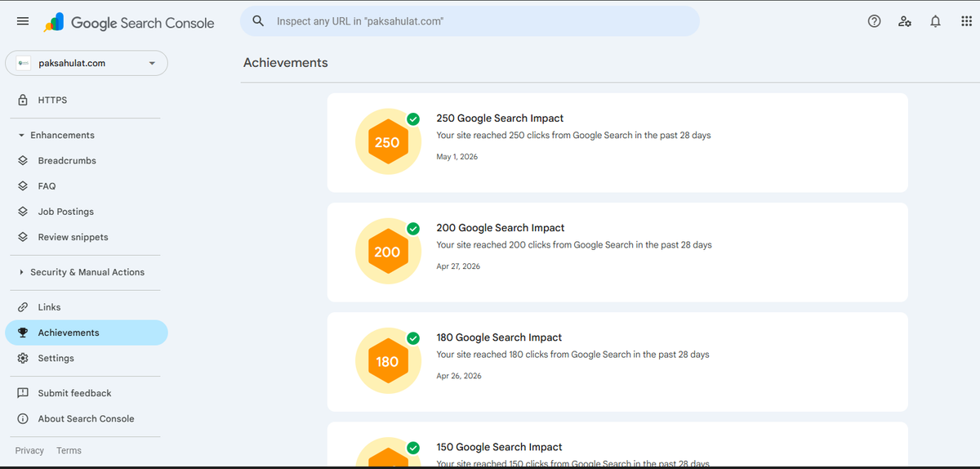This screenshot has height=469, width=980.
Task: Click the green checkmark on 180 badge
Action: [413, 338]
